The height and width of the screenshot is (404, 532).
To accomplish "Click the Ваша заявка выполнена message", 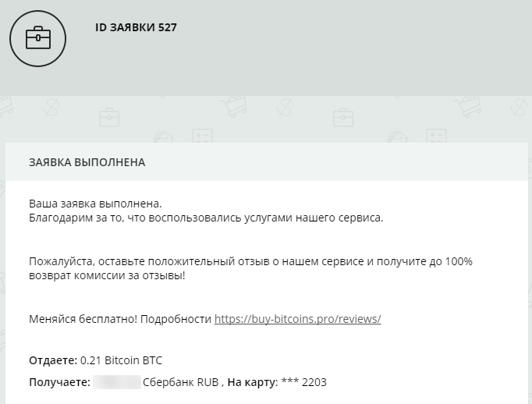I will click(x=95, y=204).
